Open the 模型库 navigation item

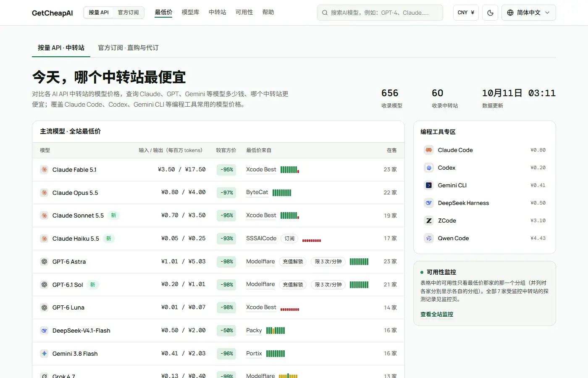click(190, 13)
